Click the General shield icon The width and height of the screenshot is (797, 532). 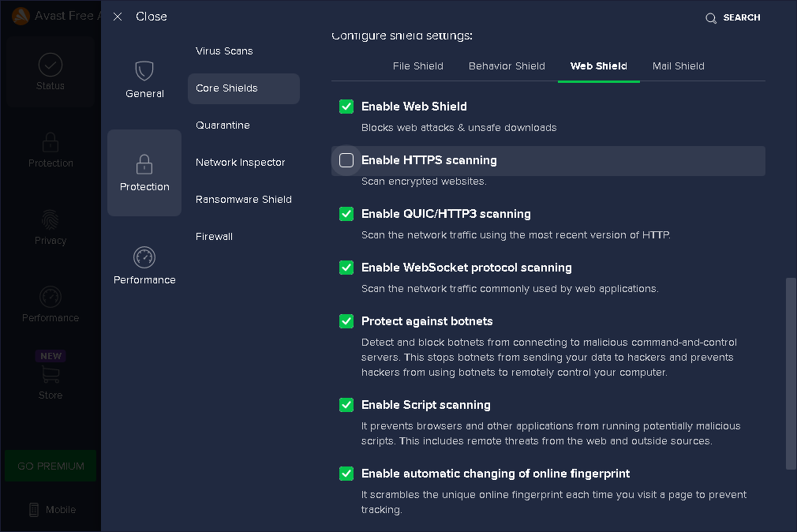pyautogui.click(x=144, y=71)
